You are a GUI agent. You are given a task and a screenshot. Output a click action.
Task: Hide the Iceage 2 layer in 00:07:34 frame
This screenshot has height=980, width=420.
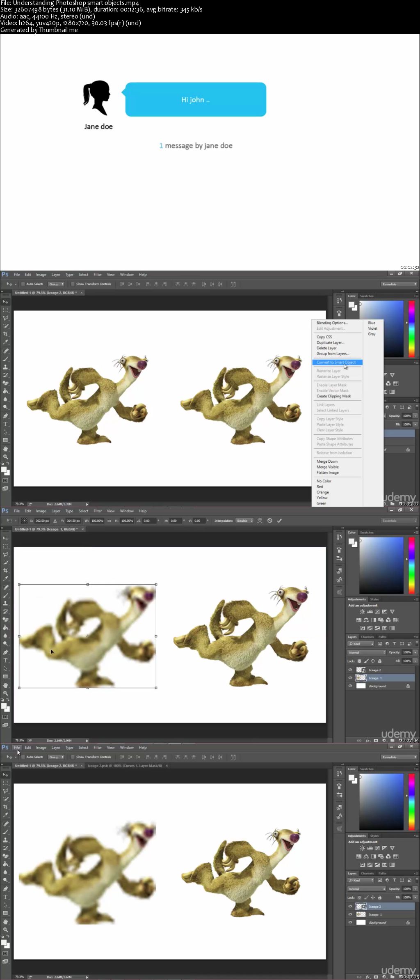[x=350, y=670]
